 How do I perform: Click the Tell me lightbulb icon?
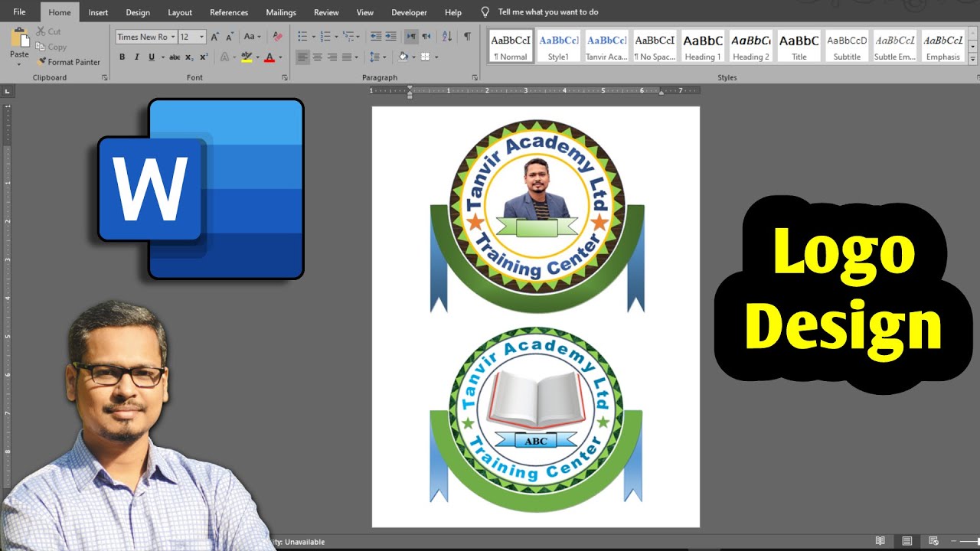click(x=485, y=12)
